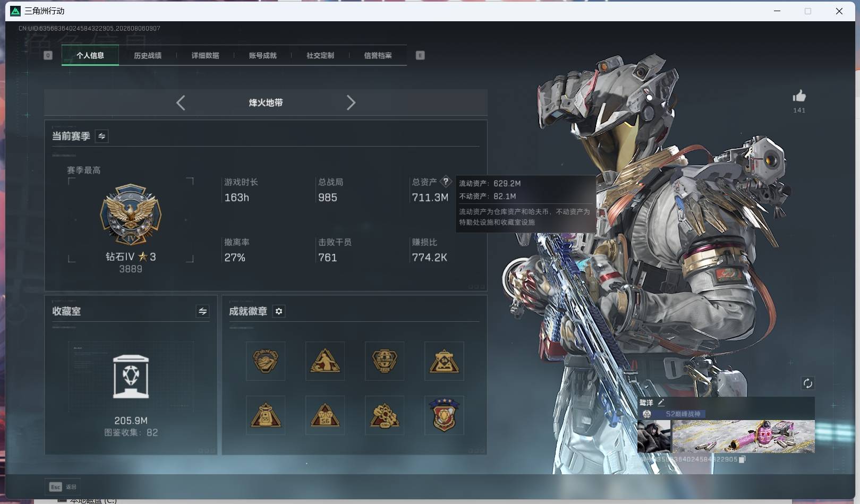The image size is (860, 504).
Task: Click the E key next-tab icon
Action: click(420, 55)
